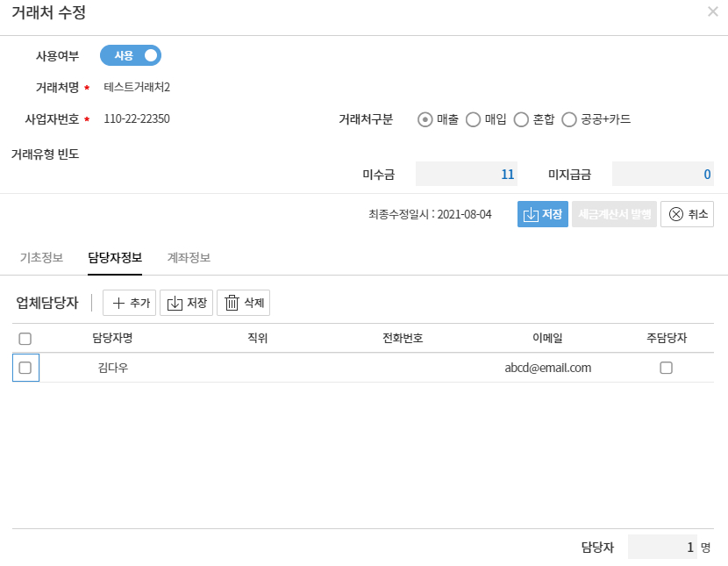The width and height of the screenshot is (728, 566).
Task: Select the 매출 radio button
Action: pos(425,119)
